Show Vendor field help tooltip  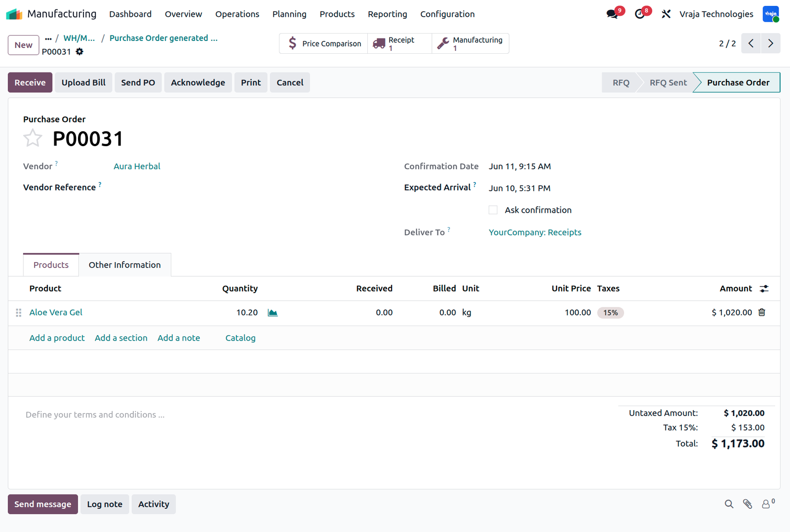point(56,163)
